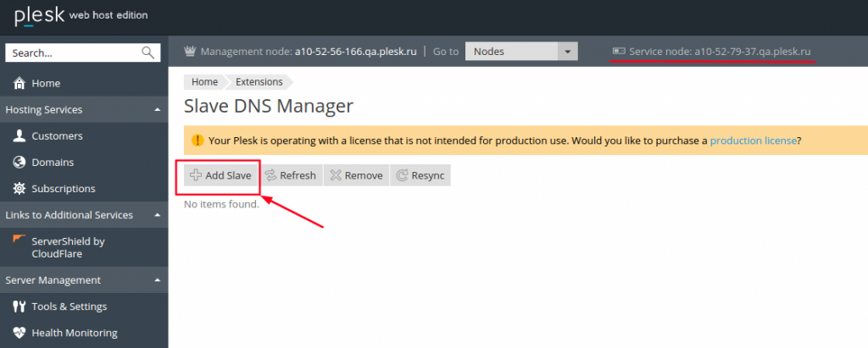The height and width of the screenshot is (348, 868).
Task: Click the Domains globe icon
Action: click(x=19, y=163)
